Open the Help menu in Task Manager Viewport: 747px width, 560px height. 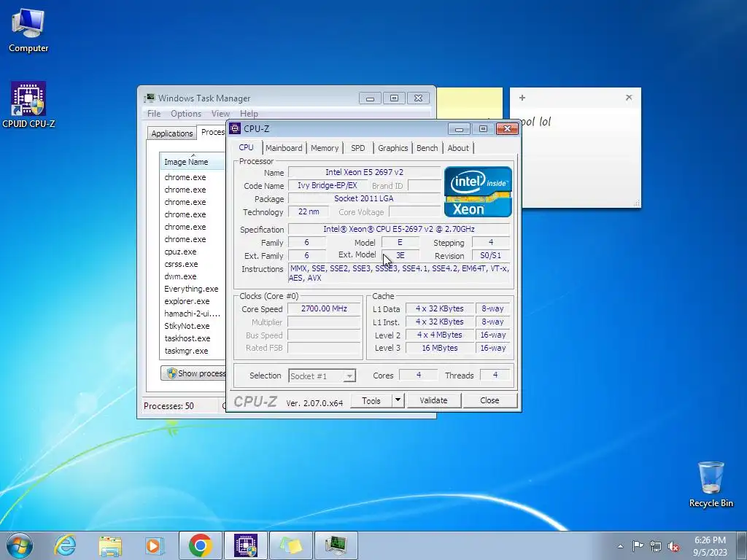(249, 113)
